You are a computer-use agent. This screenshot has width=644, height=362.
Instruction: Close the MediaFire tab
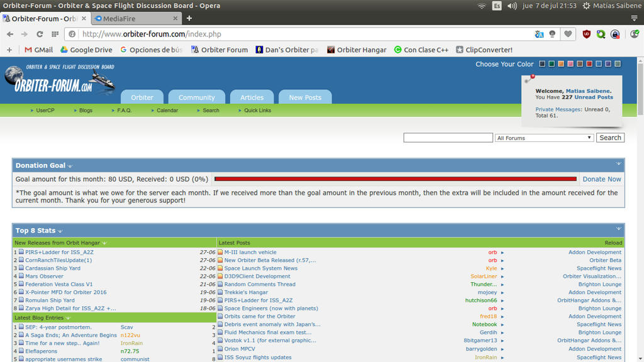click(x=175, y=18)
